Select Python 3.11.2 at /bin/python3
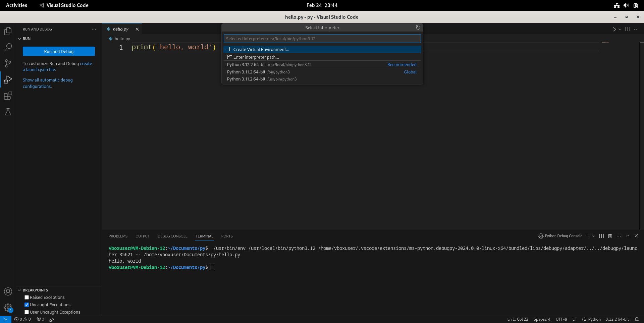This screenshot has width=644, height=323. point(322,72)
